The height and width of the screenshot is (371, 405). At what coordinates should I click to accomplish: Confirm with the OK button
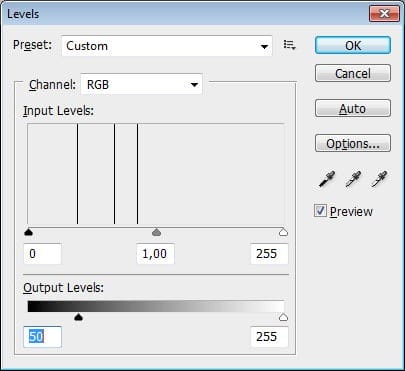(353, 45)
